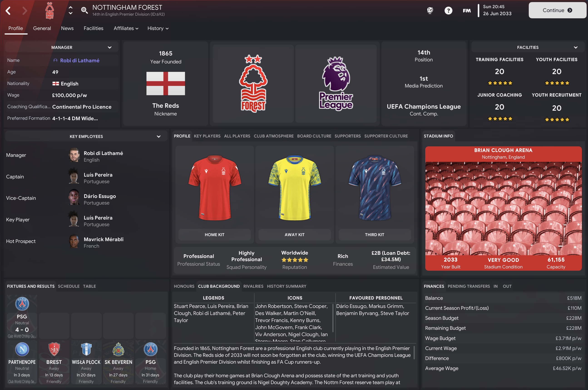Switch to the Rivalries tab
The height and width of the screenshot is (390, 588).
tap(253, 286)
